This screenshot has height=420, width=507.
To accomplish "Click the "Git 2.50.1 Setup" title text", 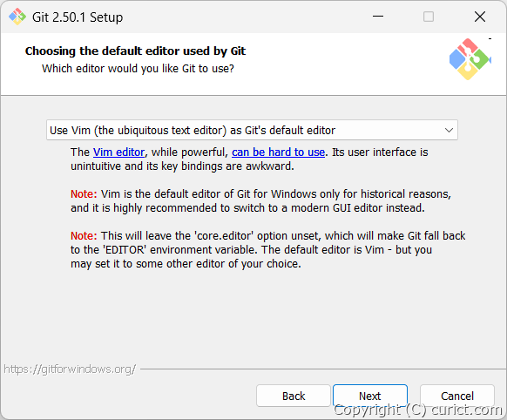I will point(78,17).
